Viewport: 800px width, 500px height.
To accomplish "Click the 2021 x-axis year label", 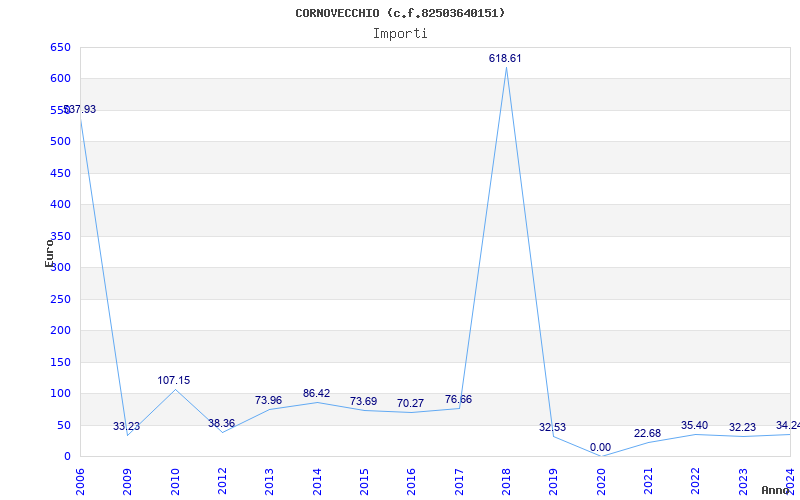I will click(x=648, y=483).
